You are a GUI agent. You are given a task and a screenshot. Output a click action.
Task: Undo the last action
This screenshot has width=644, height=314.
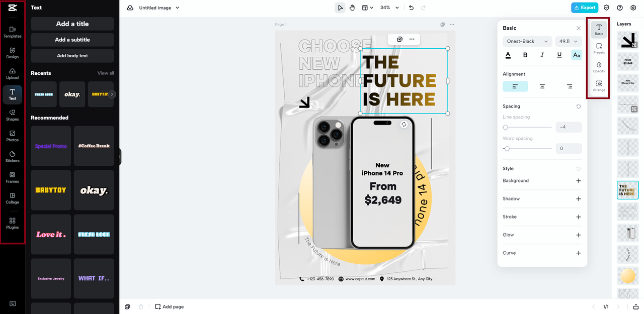[x=411, y=8]
